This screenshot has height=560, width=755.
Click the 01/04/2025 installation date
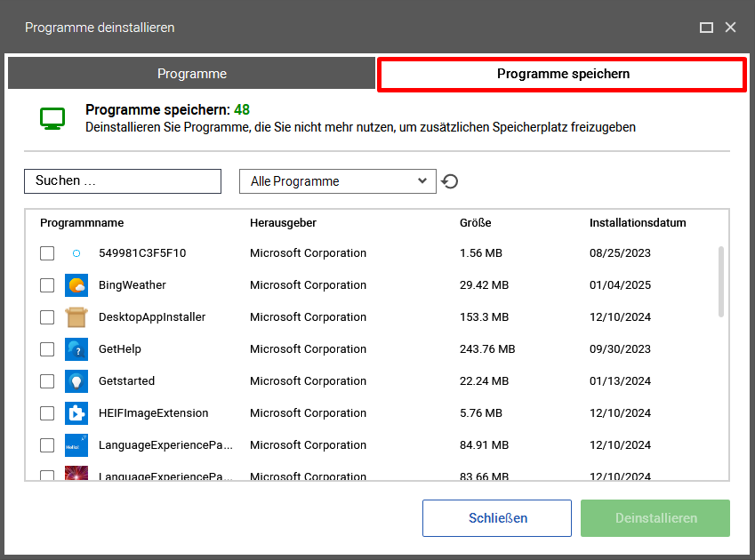point(620,285)
